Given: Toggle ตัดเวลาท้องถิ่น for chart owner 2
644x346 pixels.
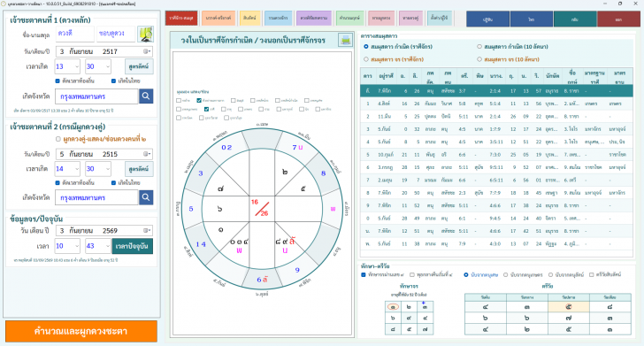Looking at the screenshot, I should (x=57, y=182).
